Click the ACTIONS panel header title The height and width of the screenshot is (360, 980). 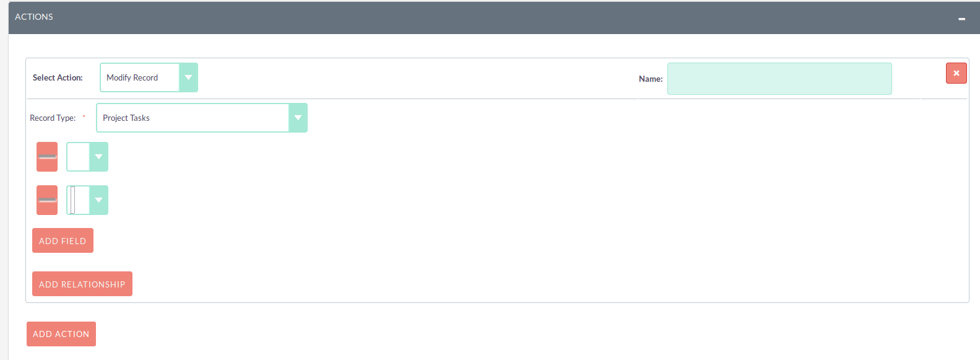click(x=34, y=17)
